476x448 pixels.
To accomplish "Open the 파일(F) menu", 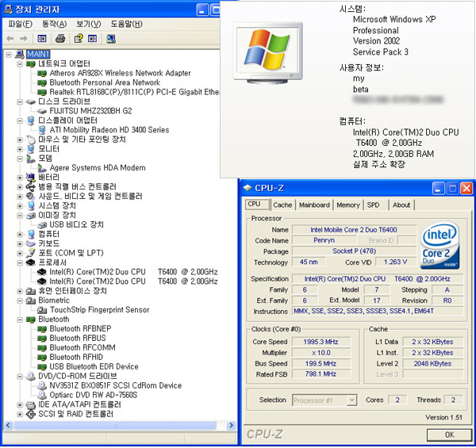I will pos(20,24).
